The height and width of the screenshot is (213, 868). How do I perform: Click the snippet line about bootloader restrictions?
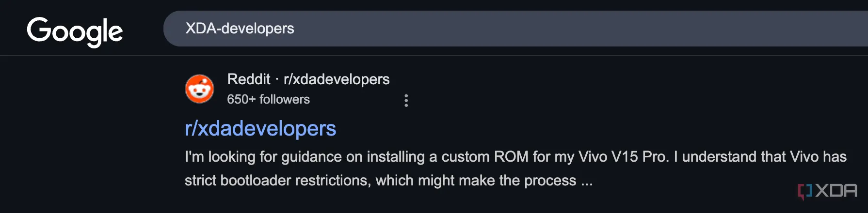coord(388,180)
